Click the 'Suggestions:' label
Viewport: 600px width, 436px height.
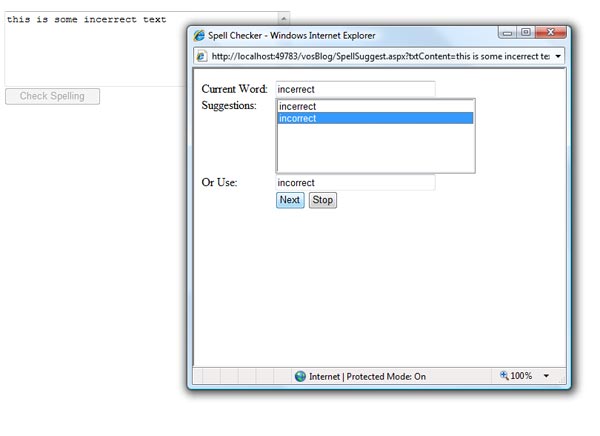click(x=229, y=106)
